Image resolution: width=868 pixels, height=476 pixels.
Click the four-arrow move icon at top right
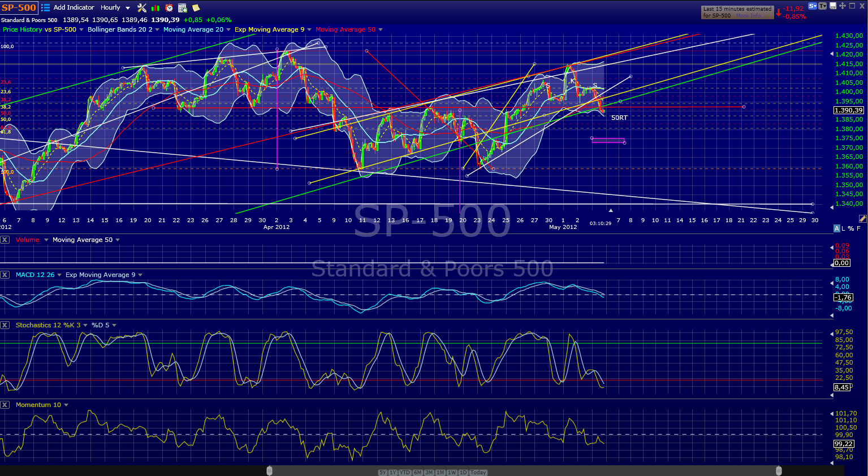pos(843,6)
